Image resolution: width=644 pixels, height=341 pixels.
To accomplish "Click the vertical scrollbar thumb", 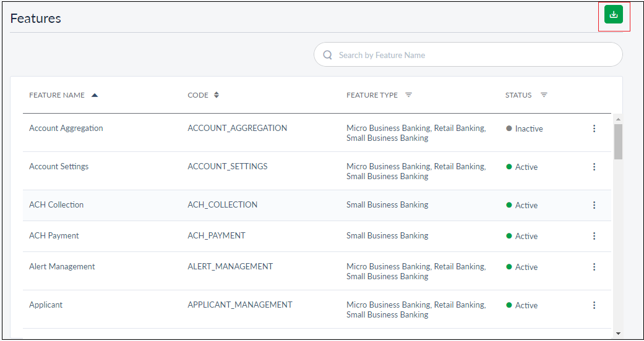I will click(x=618, y=141).
